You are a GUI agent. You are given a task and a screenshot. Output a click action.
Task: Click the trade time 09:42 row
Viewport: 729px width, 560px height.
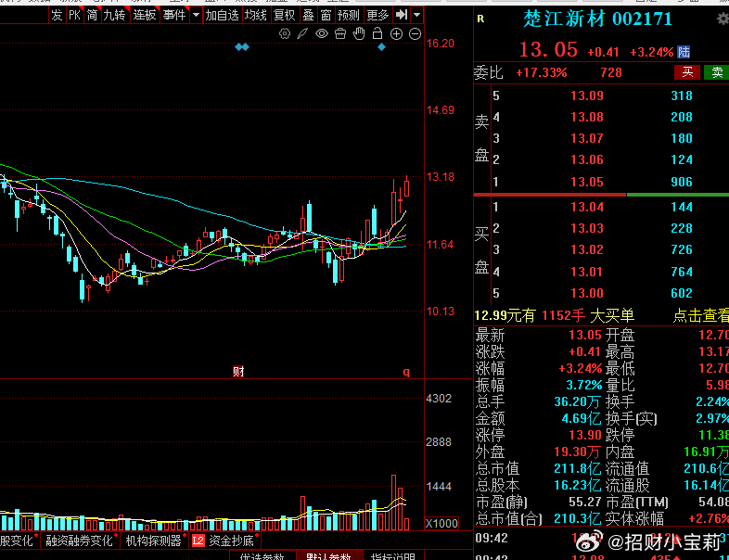[602, 539]
